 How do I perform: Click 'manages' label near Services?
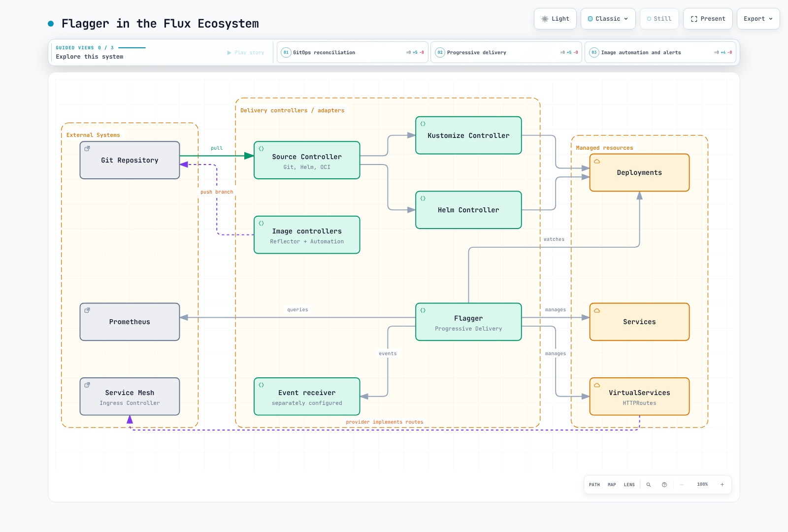pyautogui.click(x=556, y=310)
